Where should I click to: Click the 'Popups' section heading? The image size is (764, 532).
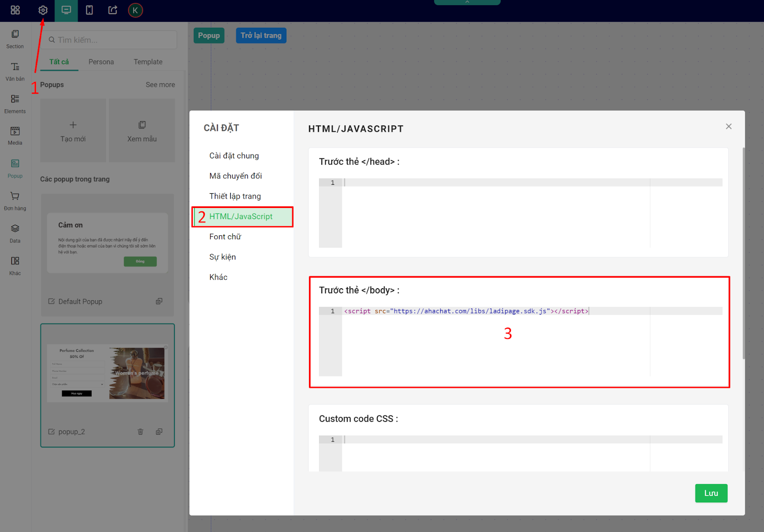pyautogui.click(x=52, y=84)
